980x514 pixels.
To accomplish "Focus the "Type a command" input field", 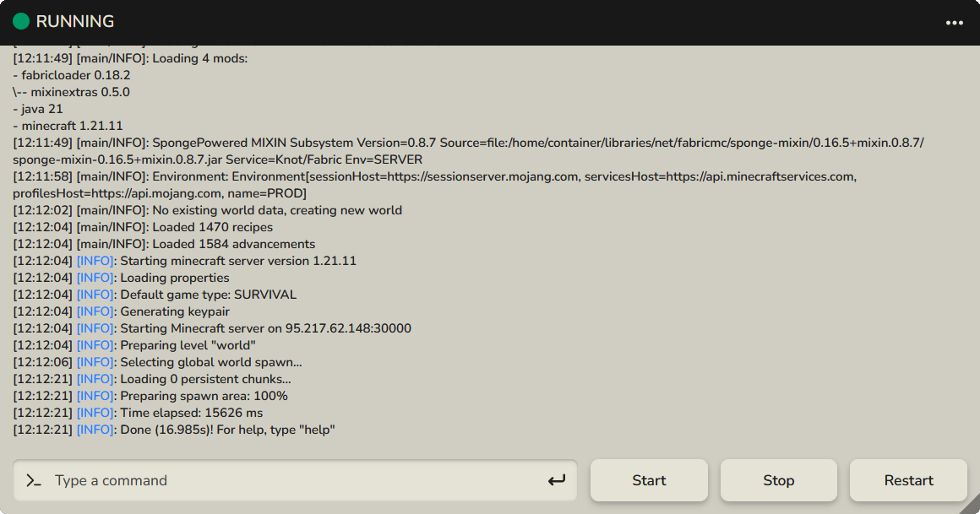I will point(296,481).
